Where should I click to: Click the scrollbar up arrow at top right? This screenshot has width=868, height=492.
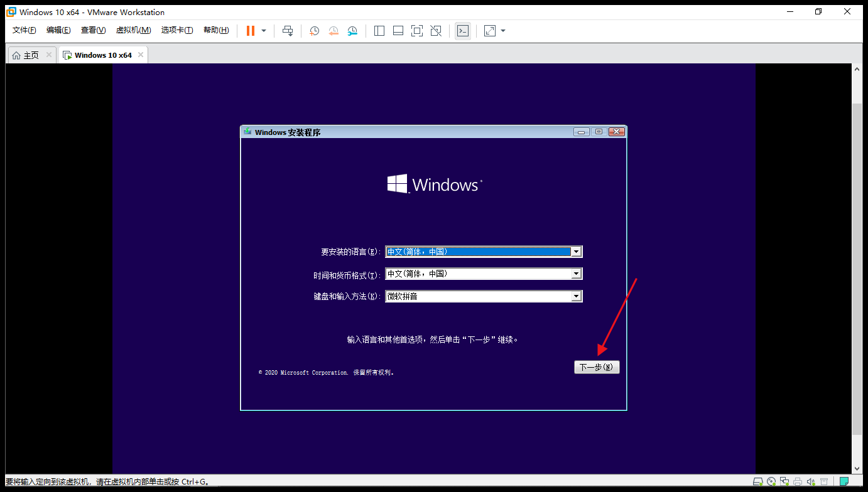[x=857, y=69]
